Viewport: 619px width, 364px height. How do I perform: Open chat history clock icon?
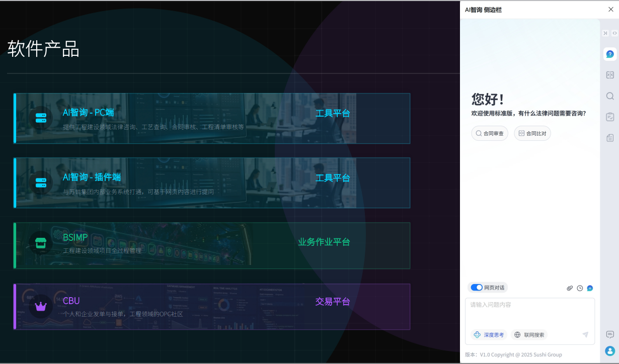click(x=580, y=288)
